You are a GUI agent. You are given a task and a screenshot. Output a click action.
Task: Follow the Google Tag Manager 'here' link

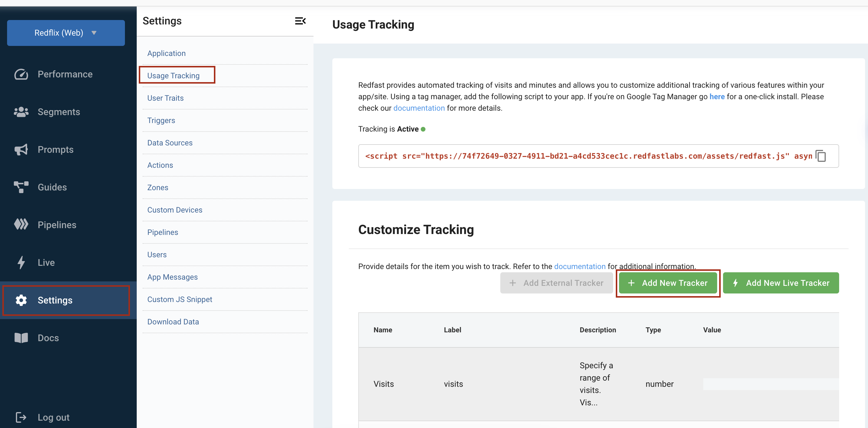[717, 97]
